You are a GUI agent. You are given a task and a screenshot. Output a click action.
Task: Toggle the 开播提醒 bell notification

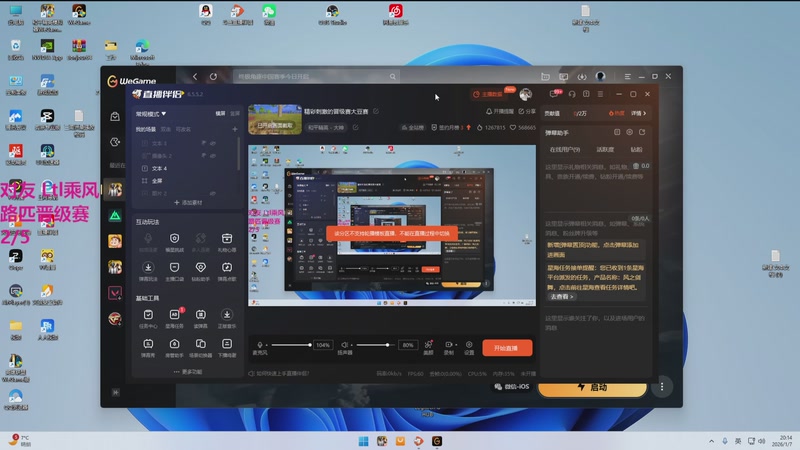coord(499,111)
